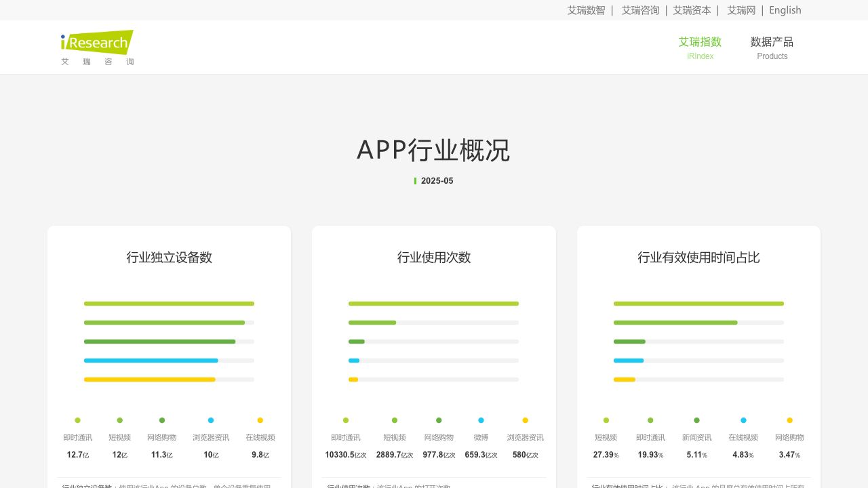Open the English version of the site
This screenshot has width=868, height=488.
click(x=785, y=10)
